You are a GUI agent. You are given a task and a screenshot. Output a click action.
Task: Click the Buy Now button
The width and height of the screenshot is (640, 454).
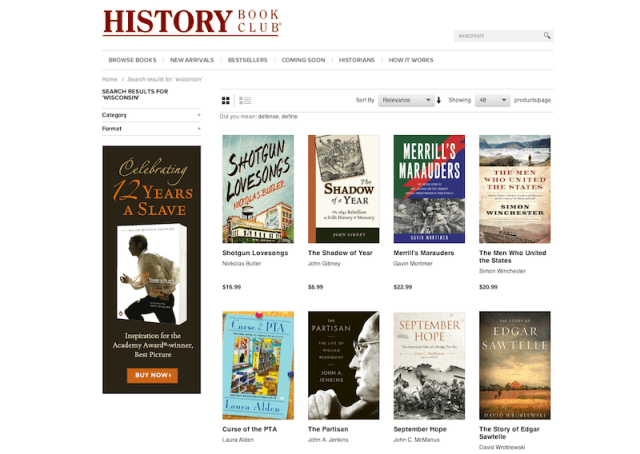tap(152, 375)
